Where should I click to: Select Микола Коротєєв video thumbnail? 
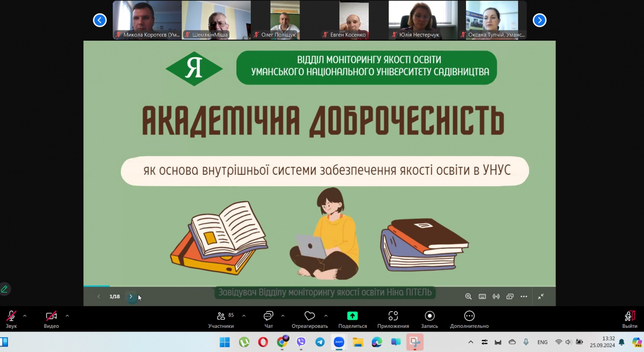147,20
